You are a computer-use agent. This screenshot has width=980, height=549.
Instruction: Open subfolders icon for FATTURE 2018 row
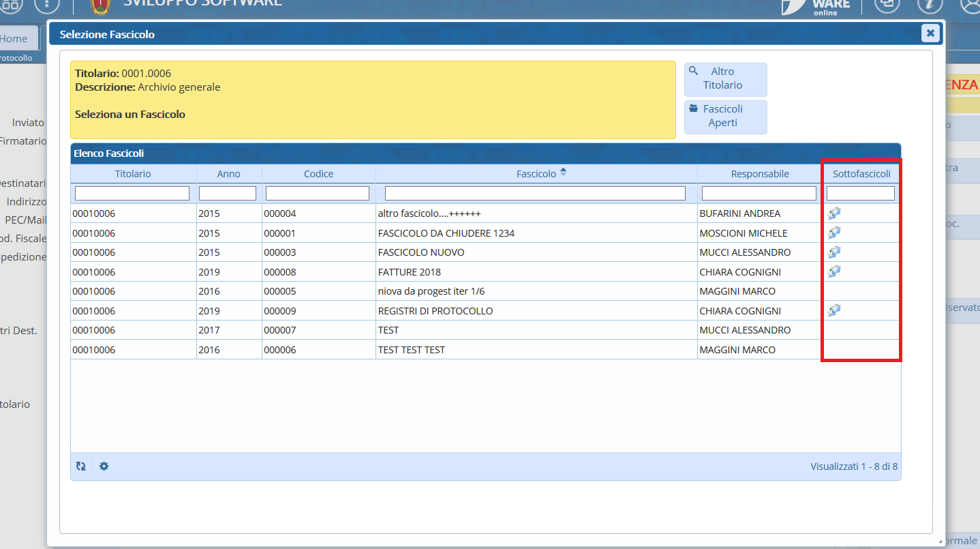[x=833, y=271]
